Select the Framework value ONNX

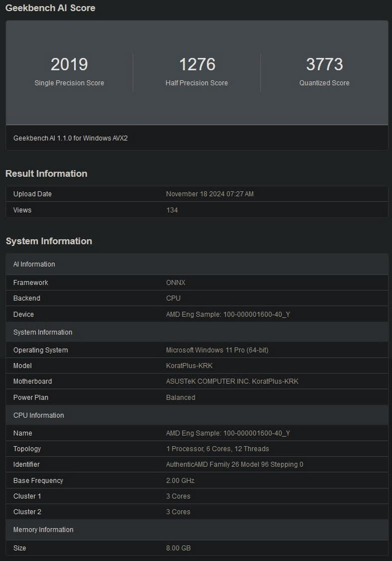pos(176,283)
